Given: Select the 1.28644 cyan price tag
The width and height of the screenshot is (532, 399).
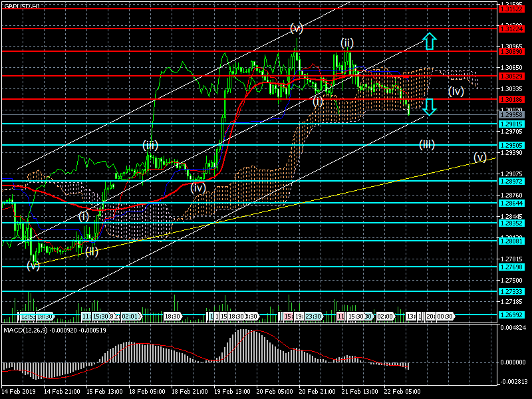Looking at the screenshot, I should click(x=511, y=203).
